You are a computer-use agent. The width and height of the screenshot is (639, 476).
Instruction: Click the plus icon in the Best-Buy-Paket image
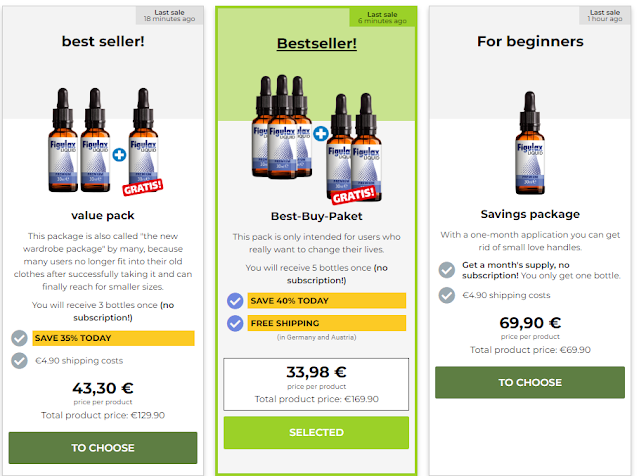[x=321, y=133]
